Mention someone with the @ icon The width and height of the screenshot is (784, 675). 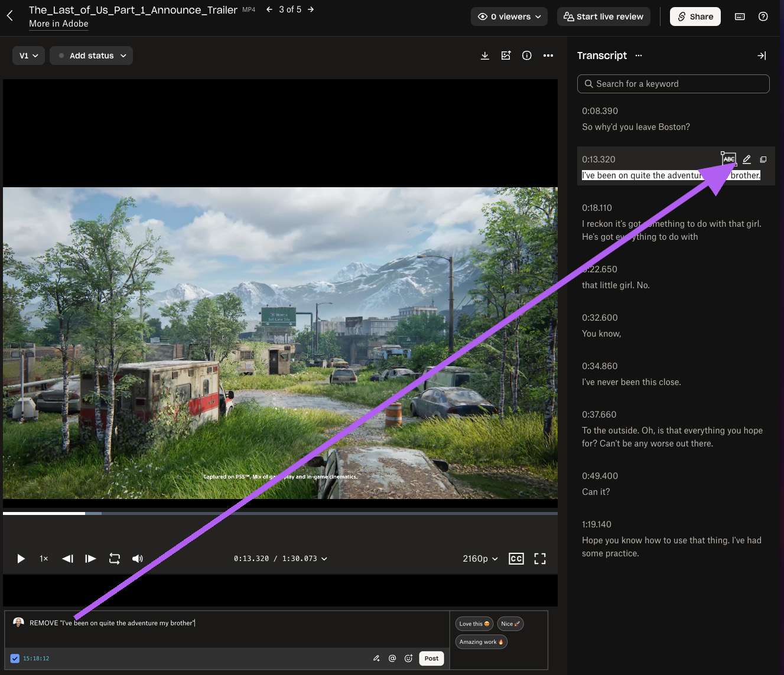pyautogui.click(x=392, y=658)
